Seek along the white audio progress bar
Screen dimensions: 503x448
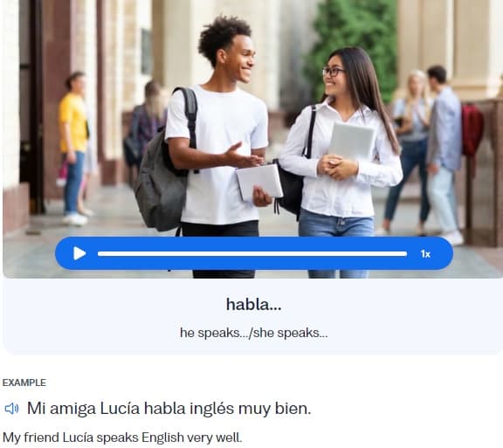pos(252,254)
